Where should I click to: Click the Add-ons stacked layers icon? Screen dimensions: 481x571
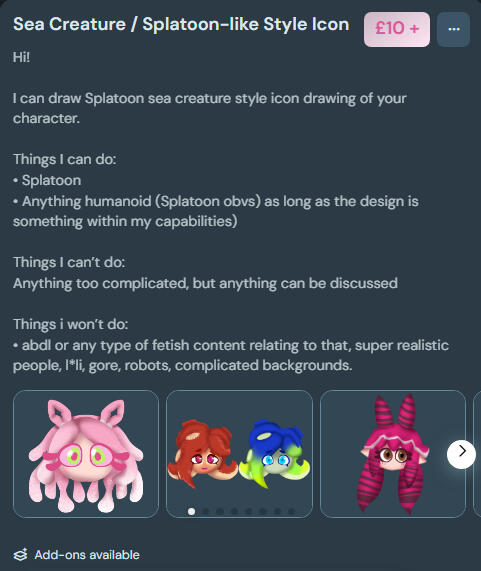click(x=20, y=555)
